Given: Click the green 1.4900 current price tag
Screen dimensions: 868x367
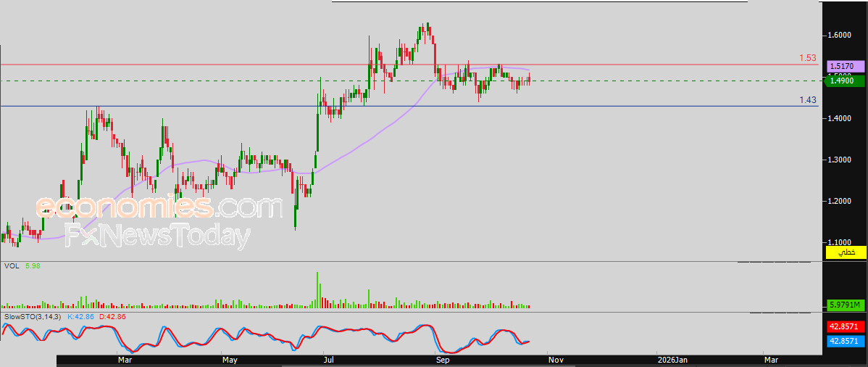Looking at the screenshot, I should coord(846,81).
